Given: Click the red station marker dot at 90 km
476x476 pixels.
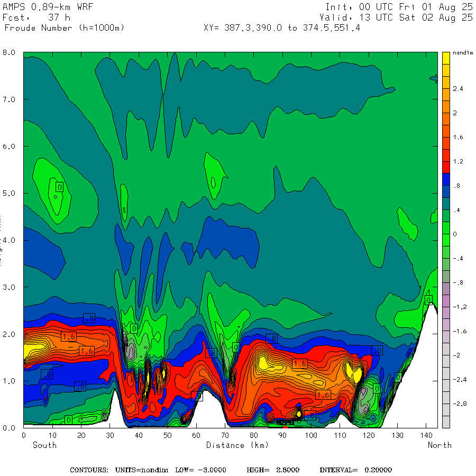Looking at the screenshot, I should click(285, 428).
